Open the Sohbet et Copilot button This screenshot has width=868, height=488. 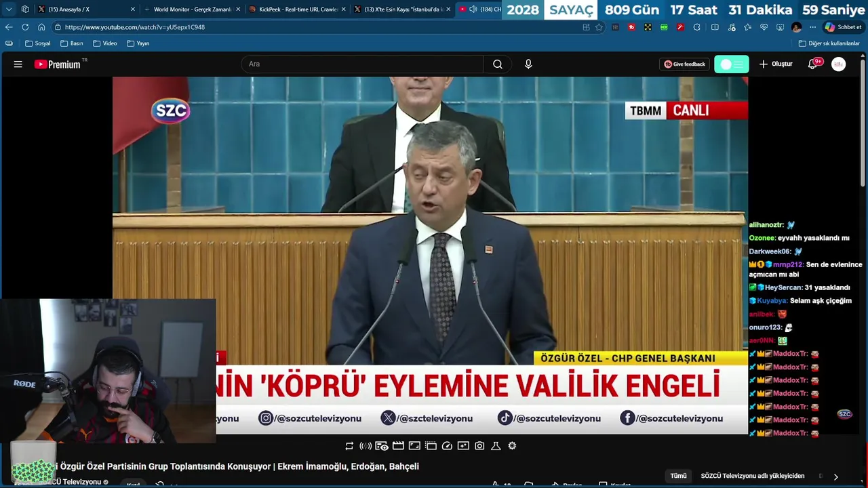pos(843,27)
